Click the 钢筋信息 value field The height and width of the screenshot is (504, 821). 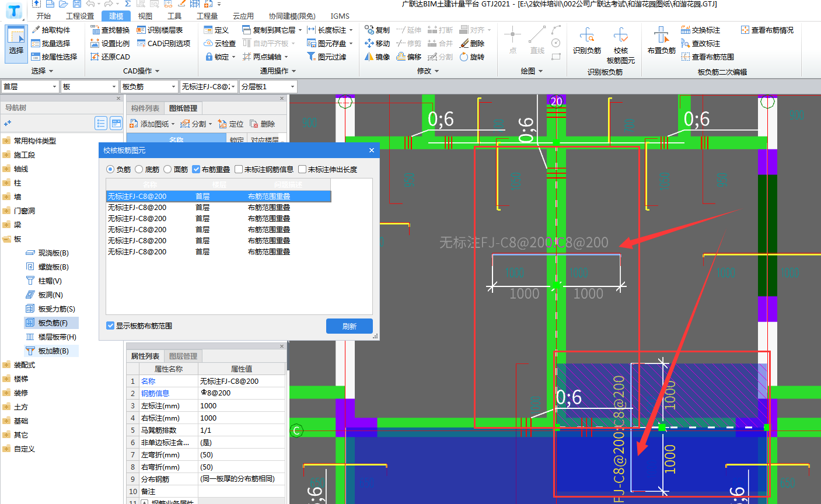tap(242, 393)
